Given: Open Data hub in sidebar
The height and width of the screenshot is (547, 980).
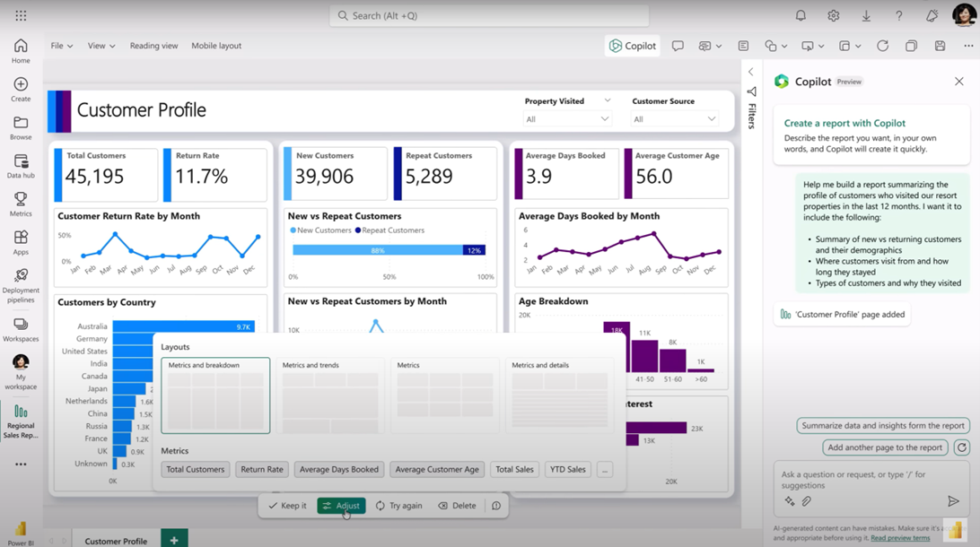Looking at the screenshot, I should 21,166.
